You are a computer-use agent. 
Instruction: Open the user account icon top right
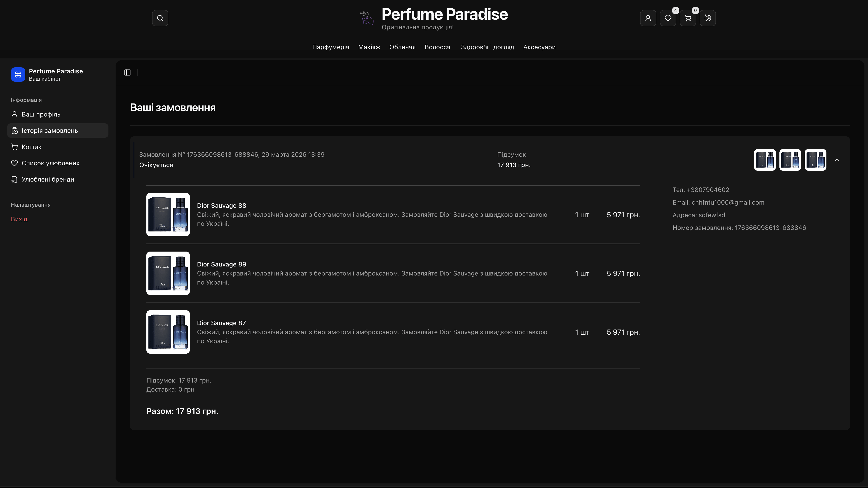point(648,18)
